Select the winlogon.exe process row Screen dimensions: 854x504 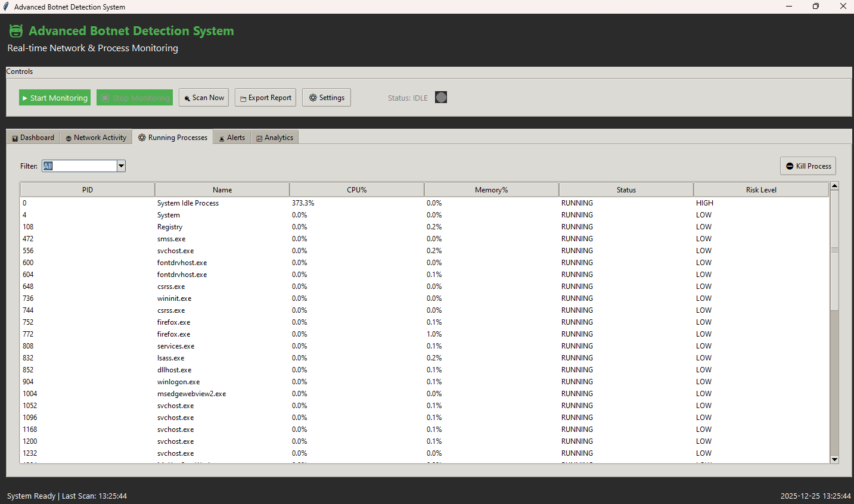pyautogui.click(x=178, y=382)
